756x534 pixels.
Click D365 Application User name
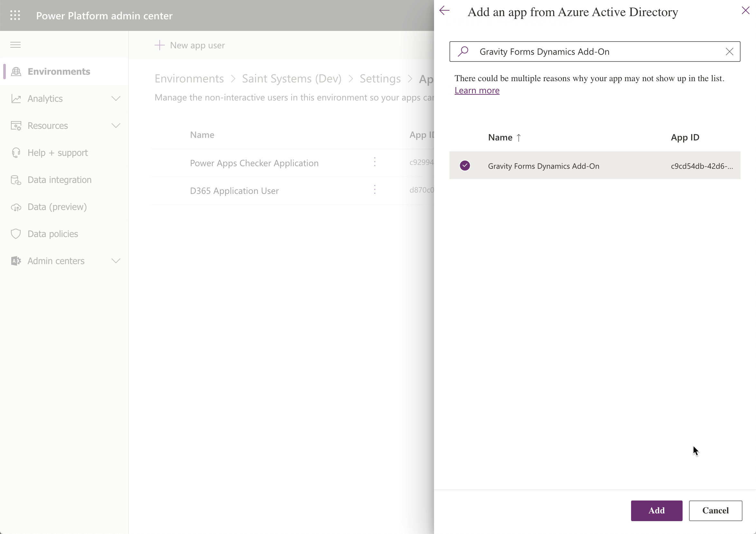coord(234,191)
